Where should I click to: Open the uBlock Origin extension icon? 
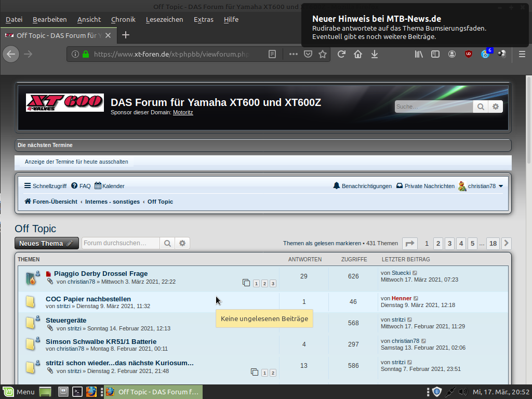click(x=469, y=54)
